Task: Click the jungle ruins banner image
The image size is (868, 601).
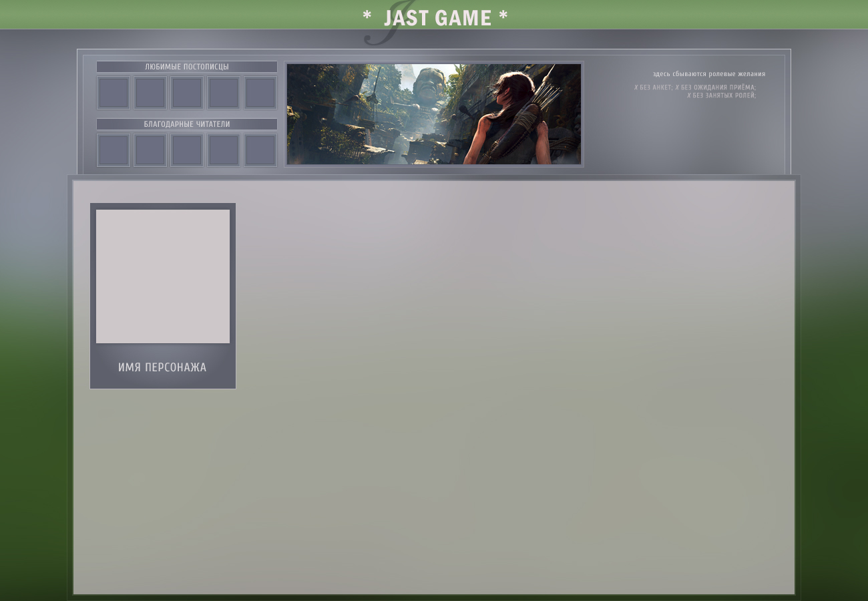Action: pyautogui.click(x=434, y=114)
